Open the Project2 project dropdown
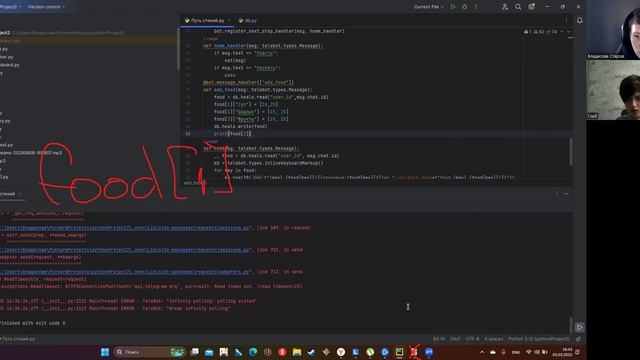This screenshot has width=640, height=360. pyautogui.click(x=11, y=7)
